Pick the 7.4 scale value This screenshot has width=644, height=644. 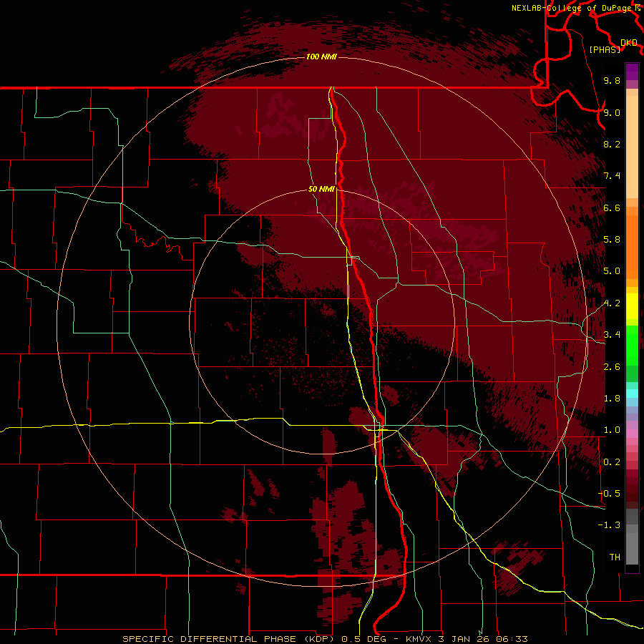[x=612, y=176]
